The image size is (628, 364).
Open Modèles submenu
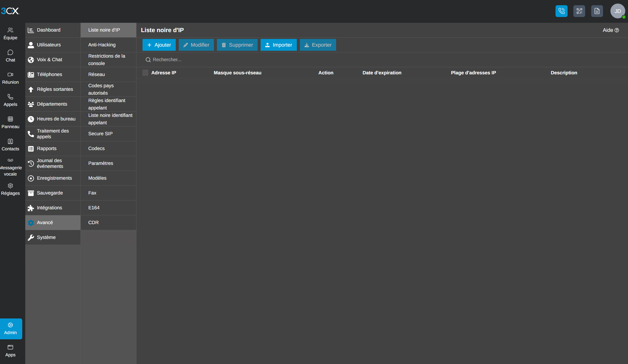[108, 178]
